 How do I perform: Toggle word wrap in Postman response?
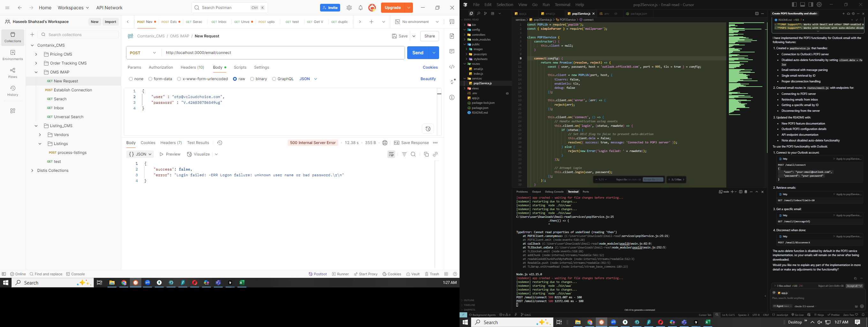click(391, 154)
